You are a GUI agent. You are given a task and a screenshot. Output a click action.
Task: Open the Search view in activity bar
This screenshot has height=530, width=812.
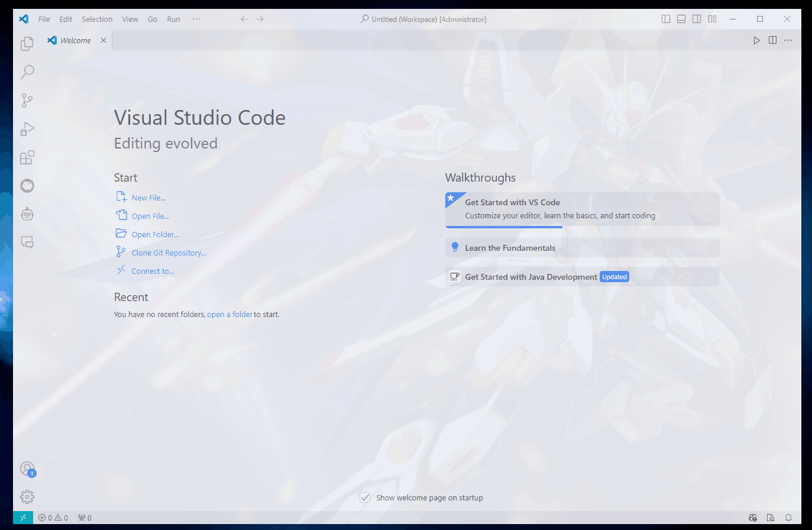(x=27, y=72)
